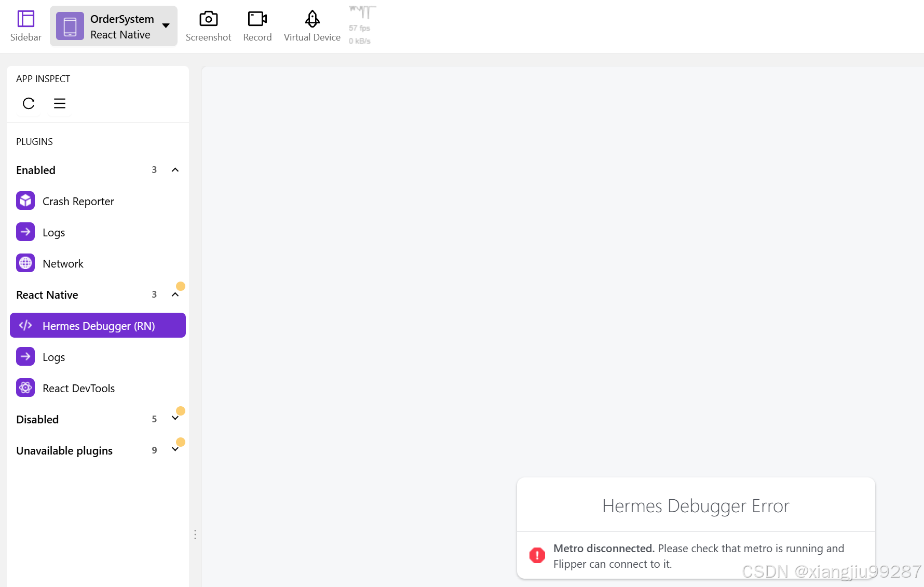924x587 pixels.
Task: Open the OrderSystem React Native device selector
Action: click(x=114, y=26)
